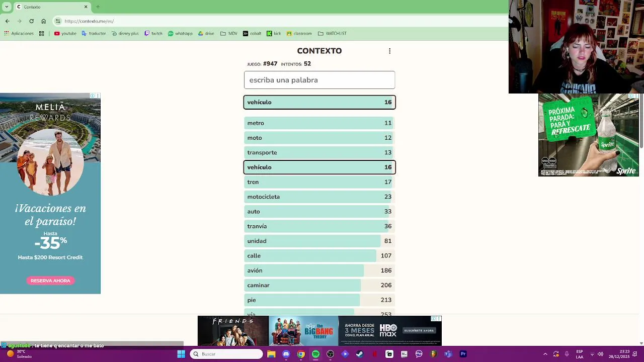The height and width of the screenshot is (362, 644).
Task: Open Notion from the taskbar
Action: pos(404,354)
